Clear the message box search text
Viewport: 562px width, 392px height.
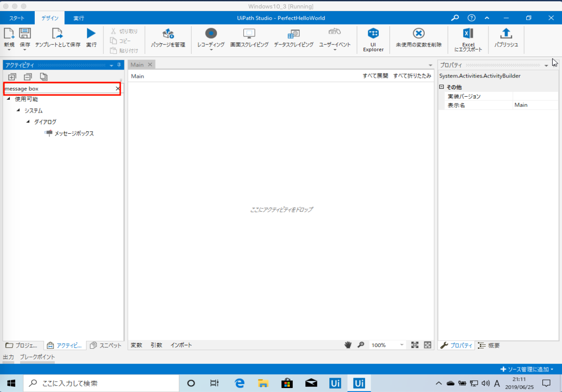[118, 89]
